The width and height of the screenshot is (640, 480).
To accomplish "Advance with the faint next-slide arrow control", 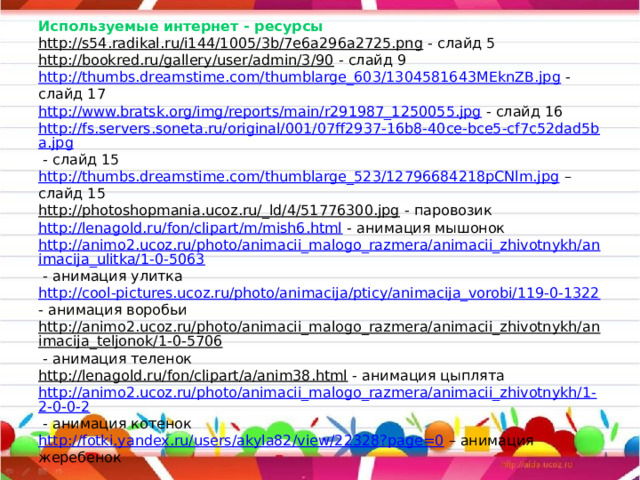I will 59,471.
